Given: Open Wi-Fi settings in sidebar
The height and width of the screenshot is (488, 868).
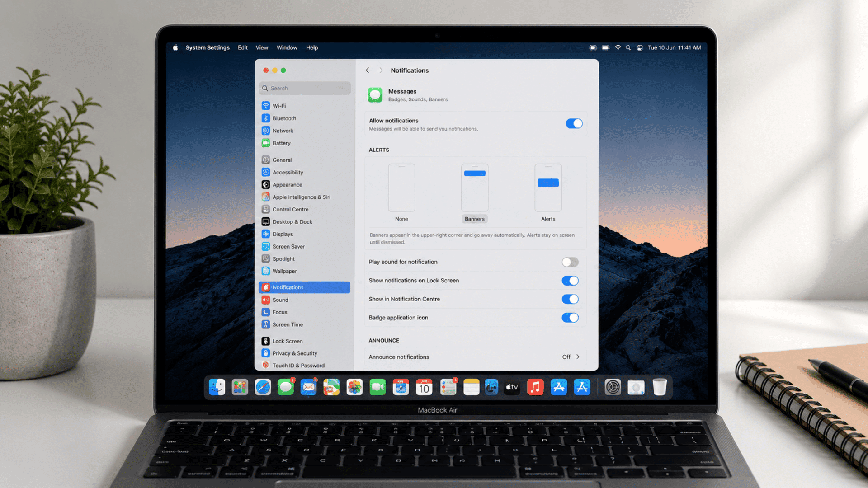Looking at the screenshot, I should pos(304,106).
